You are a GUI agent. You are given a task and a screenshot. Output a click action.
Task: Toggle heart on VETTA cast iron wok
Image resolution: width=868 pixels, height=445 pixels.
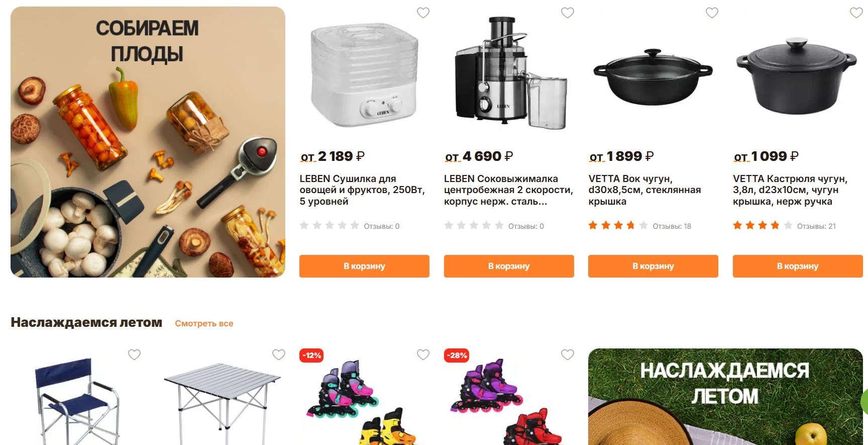tap(712, 13)
